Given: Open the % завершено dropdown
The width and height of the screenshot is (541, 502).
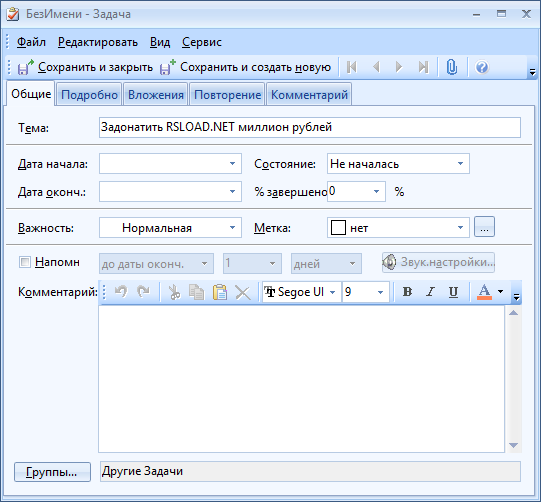Looking at the screenshot, I should coord(376,191).
